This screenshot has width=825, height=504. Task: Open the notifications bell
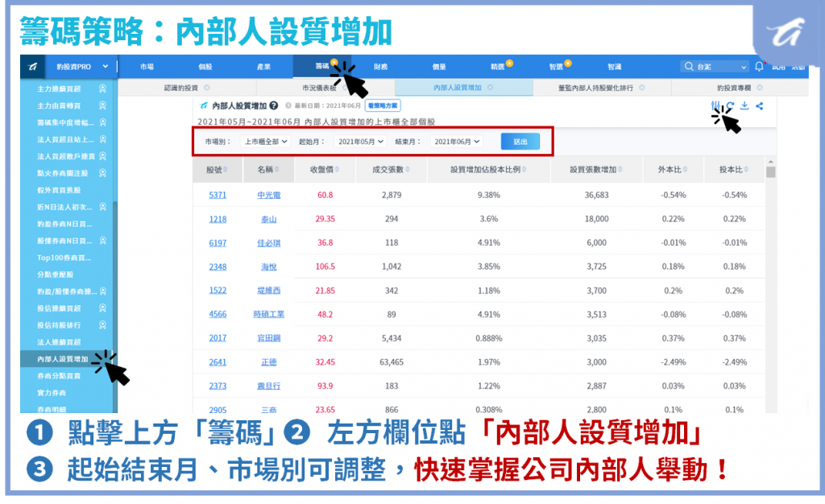click(x=759, y=67)
